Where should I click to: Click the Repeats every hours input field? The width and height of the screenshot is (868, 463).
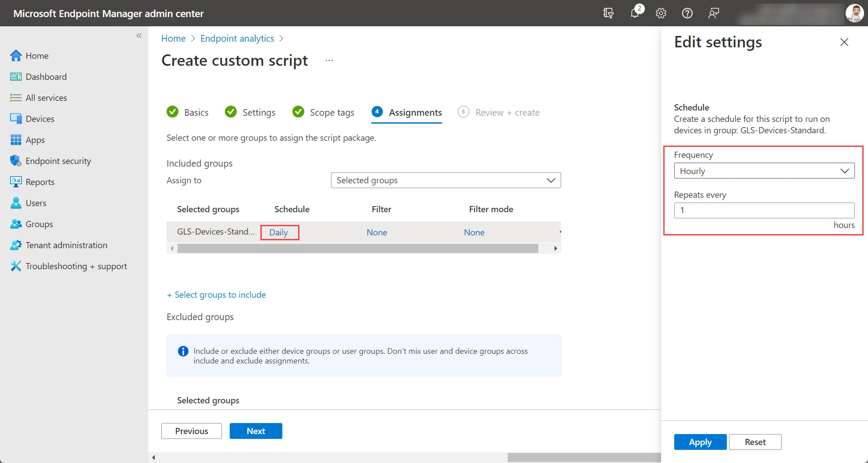764,210
